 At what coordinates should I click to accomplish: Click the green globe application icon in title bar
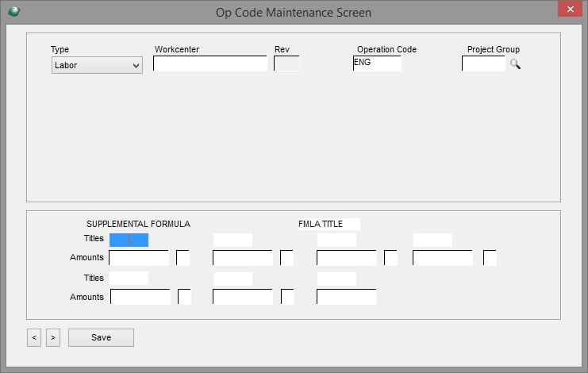click(x=13, y=12)
